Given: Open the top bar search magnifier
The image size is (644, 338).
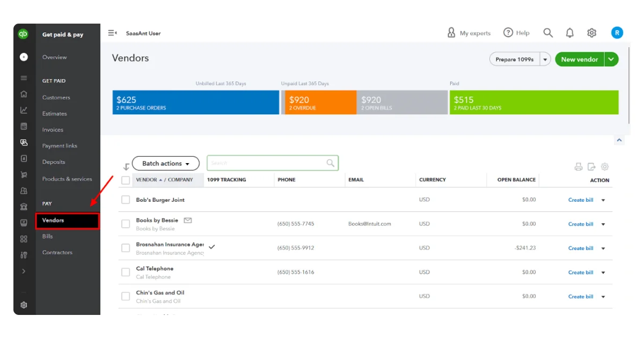Looking at the screenshot, I should 548,33.
